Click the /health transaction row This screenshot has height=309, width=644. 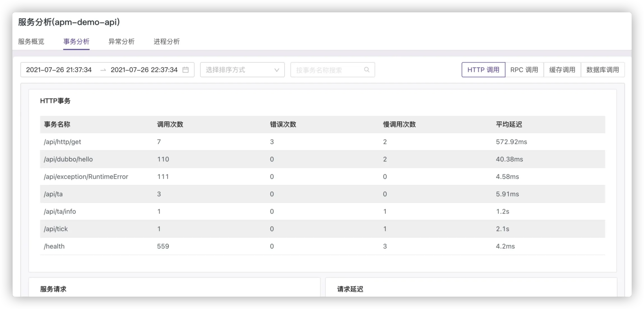click(54, 246)
